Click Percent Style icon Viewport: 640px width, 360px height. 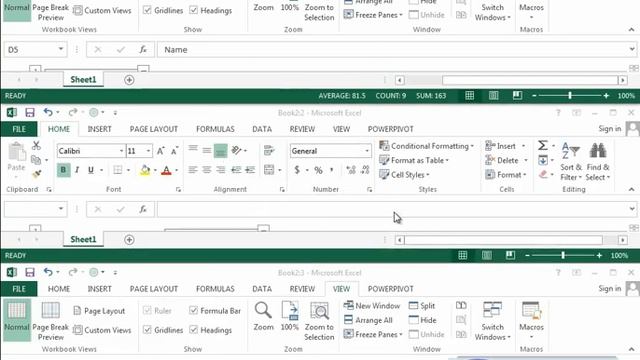point(318,170)
